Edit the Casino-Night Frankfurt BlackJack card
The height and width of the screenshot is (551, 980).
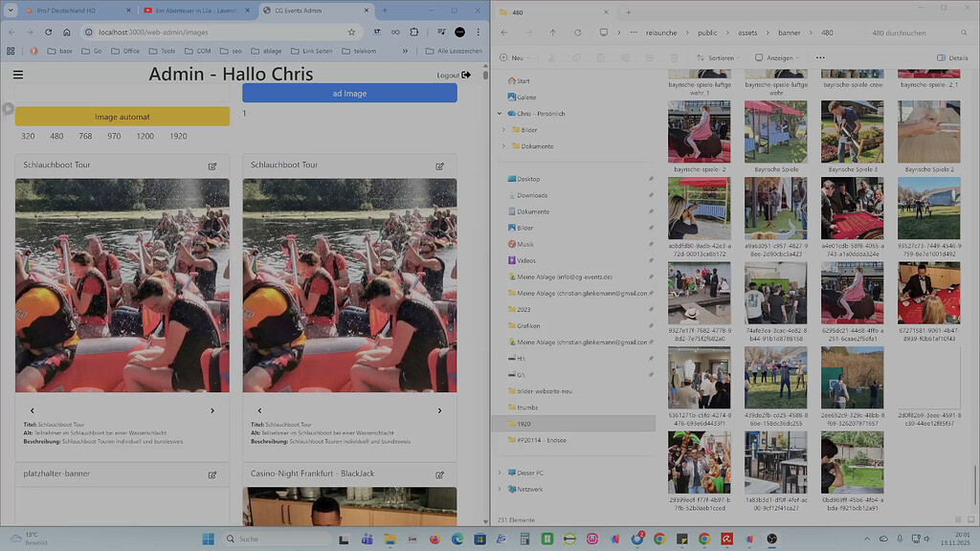pyautogui.click(x=440, y=474)
